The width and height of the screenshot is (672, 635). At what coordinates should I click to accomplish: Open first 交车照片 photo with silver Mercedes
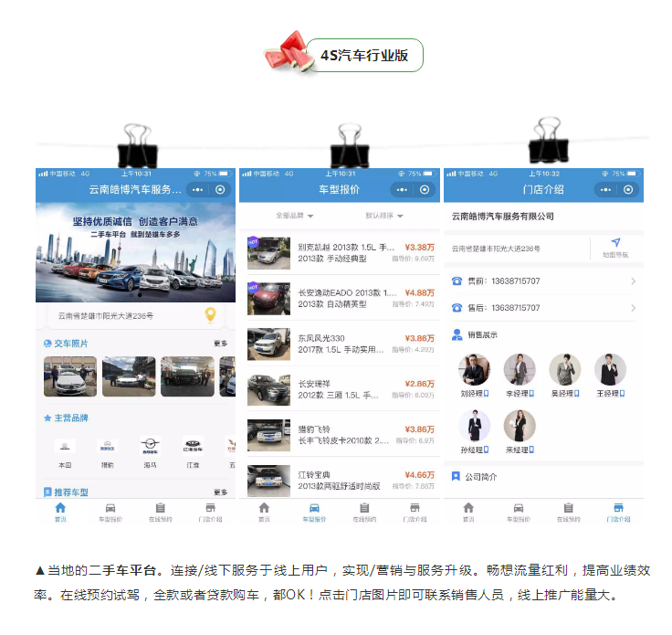pyautogui.click(x=70, y=376)
